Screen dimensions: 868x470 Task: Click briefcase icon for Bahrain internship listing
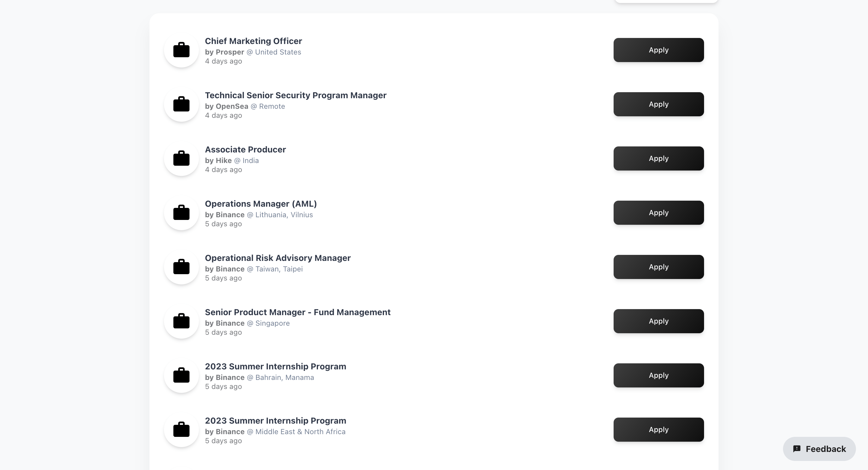click(181, 376)
